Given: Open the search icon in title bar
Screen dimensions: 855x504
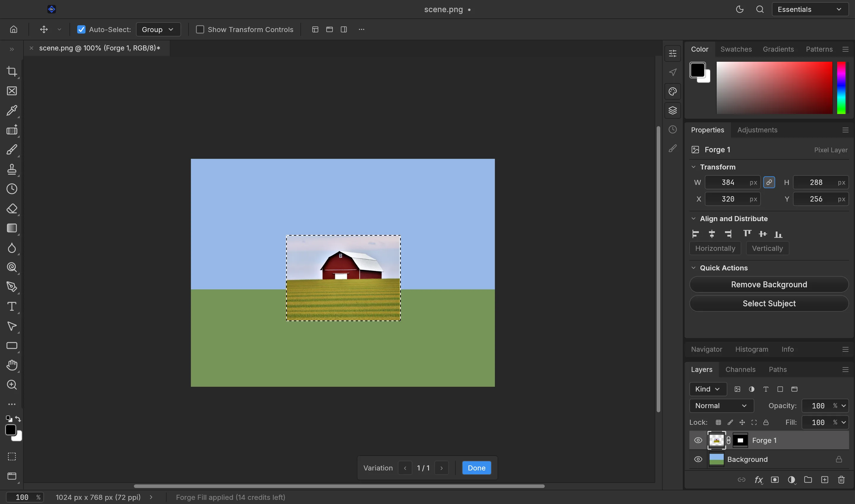Looking at the screenshot, I should [x=760, y=9].
